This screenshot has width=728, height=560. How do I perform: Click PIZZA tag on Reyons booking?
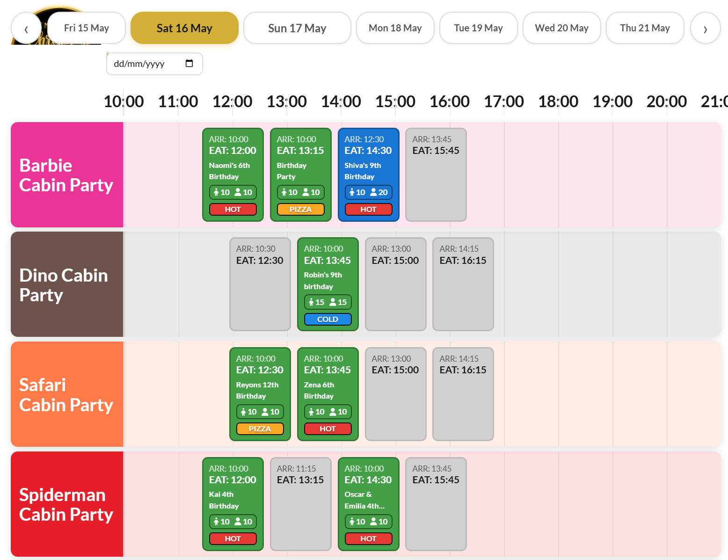pyautogui.click(x=260, y=429)
